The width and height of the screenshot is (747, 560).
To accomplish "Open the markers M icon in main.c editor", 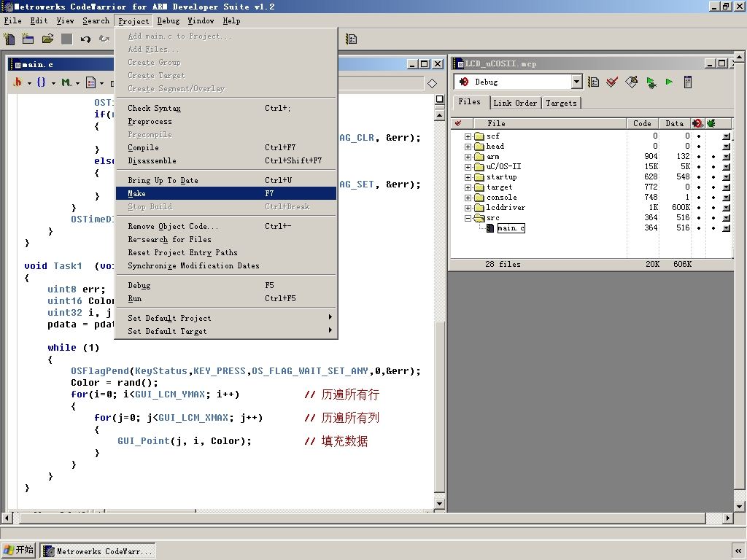I will pyautogui.click(x=66, y=82).
